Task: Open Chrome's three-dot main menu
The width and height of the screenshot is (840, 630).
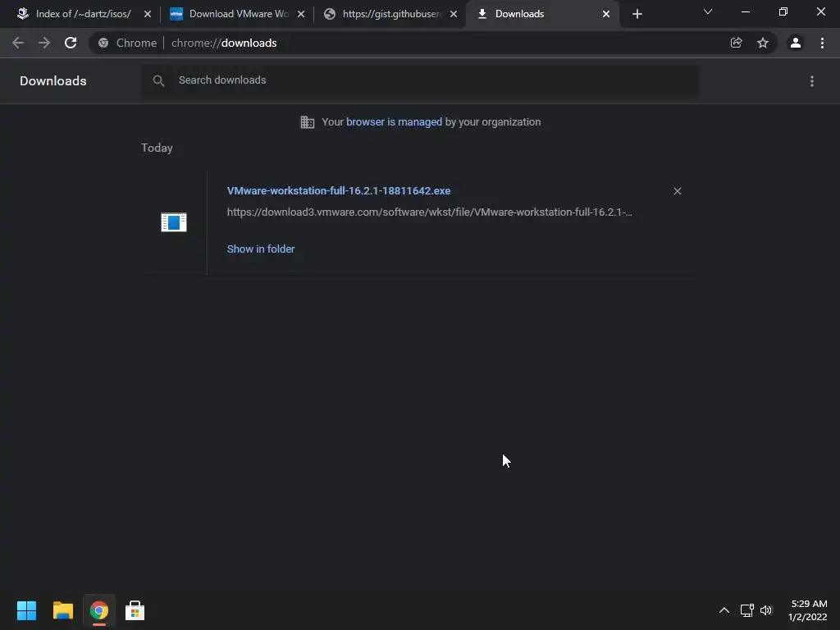Action: 822,43
